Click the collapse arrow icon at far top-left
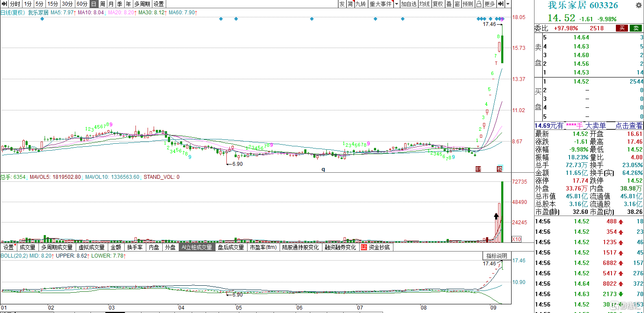Image resolution: width=644 pixels, height=313 pixels. coord(4,4)
